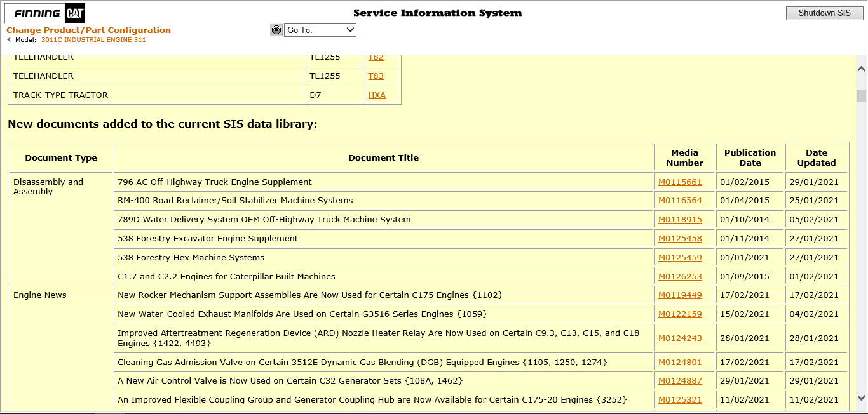Open serial prefix T82 for the TL1255 Telehandler
The image size is (868, 414).
376,57
